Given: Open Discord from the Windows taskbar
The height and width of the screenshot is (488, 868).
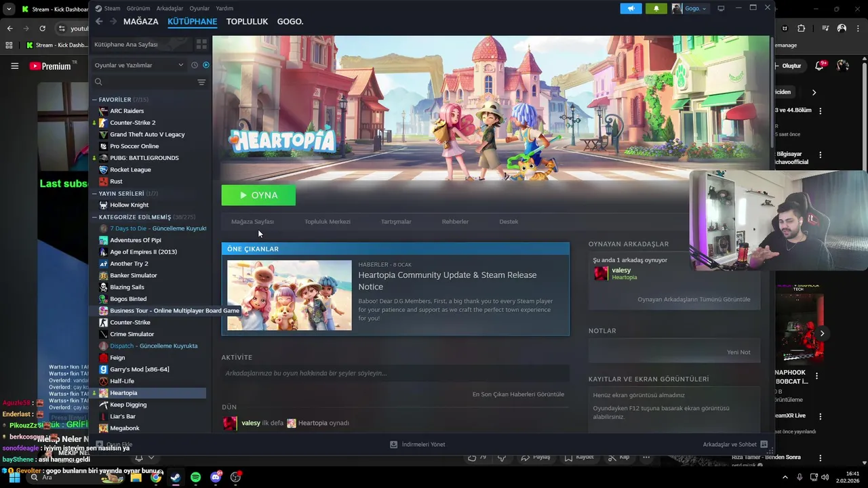Looking at the screenshot, I should click(216, 477).
